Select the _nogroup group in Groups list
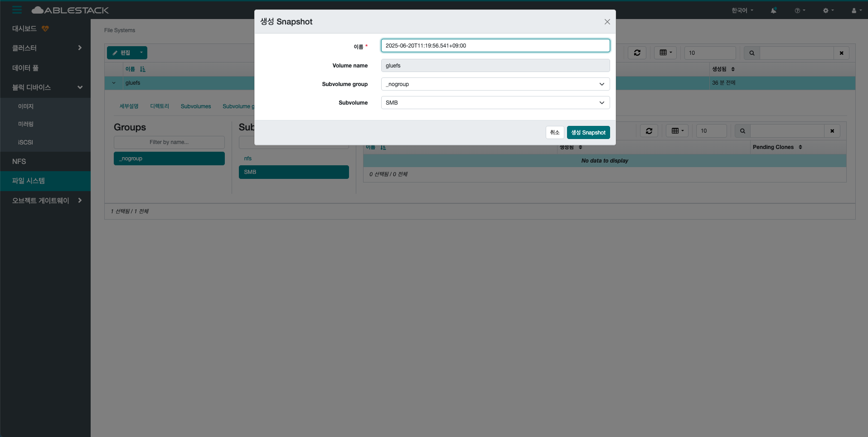This screenshot has height=437, width=868. (x=169, y=158)
